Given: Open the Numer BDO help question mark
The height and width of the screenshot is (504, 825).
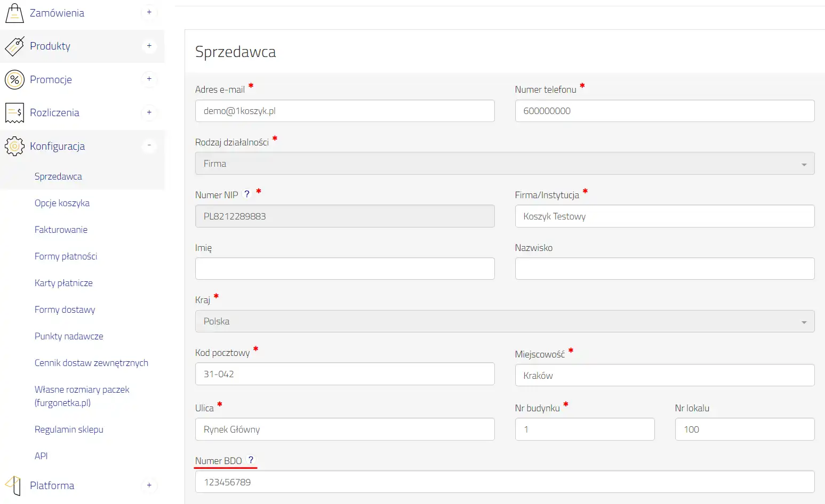Looking at the screenshot, I should 251,460.
